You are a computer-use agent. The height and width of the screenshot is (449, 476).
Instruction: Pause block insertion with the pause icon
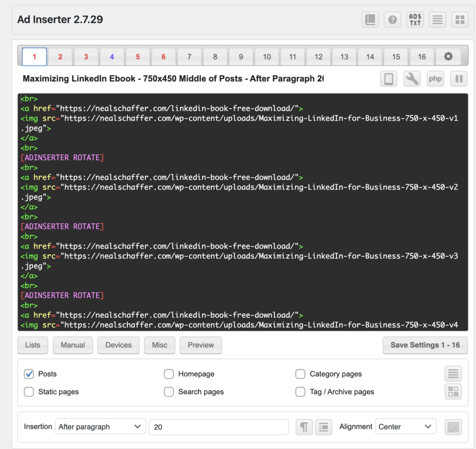click(x=458, y=79)
